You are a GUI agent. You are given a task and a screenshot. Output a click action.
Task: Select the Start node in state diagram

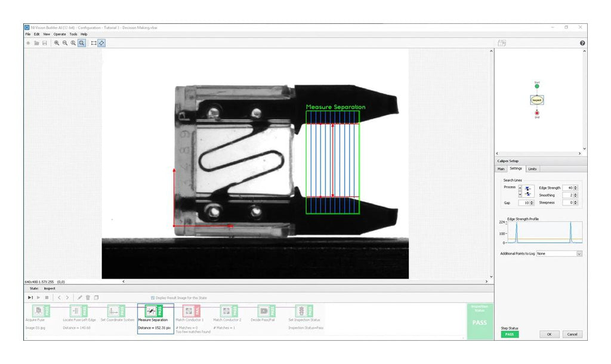537,86
